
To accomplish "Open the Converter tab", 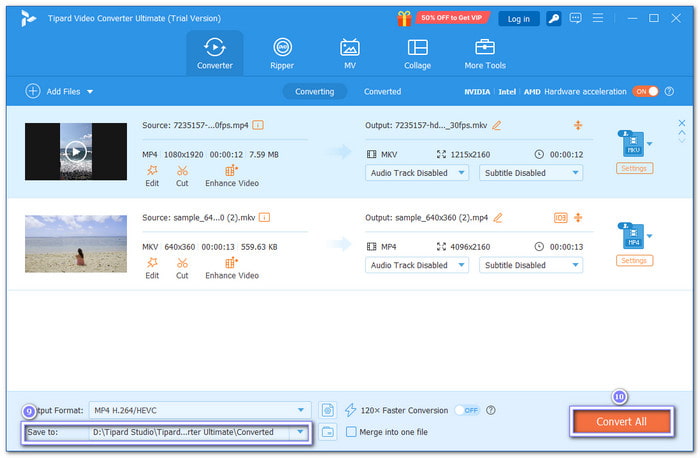I will tap(215, 54).
